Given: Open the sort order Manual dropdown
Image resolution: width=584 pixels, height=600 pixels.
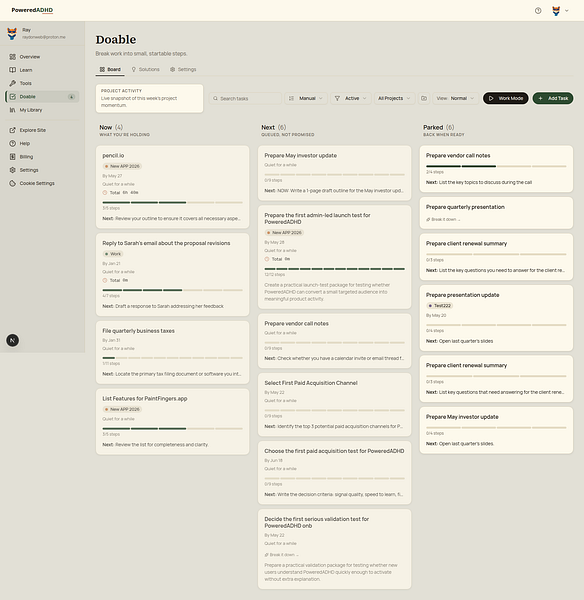Looking at the screenshot, I should (306, 98).
